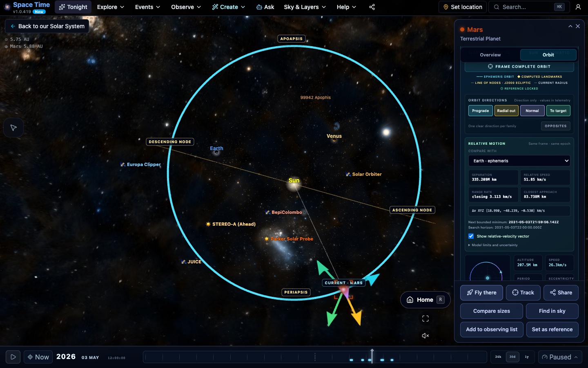Enter fullscreen view mode

(425, 319)
